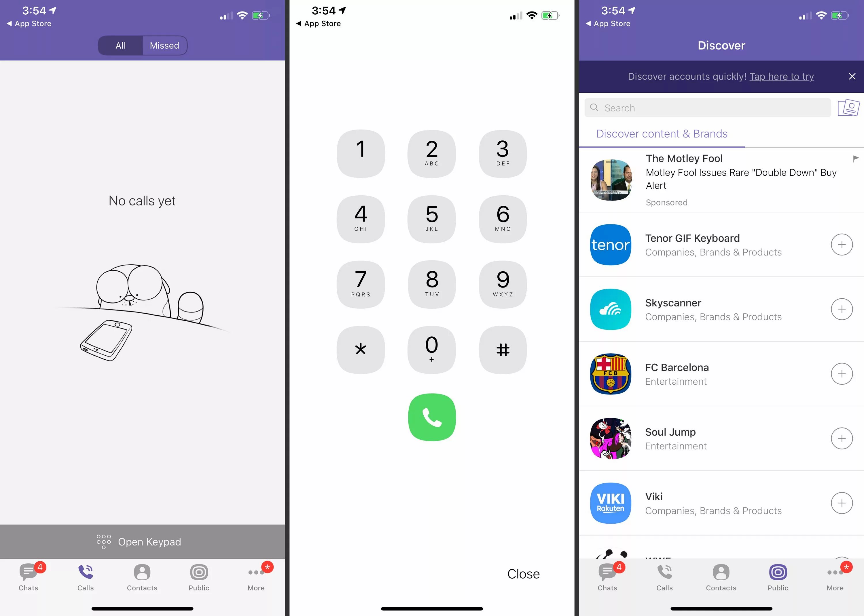The width and height of the screenshot is (864, 616).
Task: Switch to Missed calls filter
Action: pyautogui.click(x=165, y=45)
